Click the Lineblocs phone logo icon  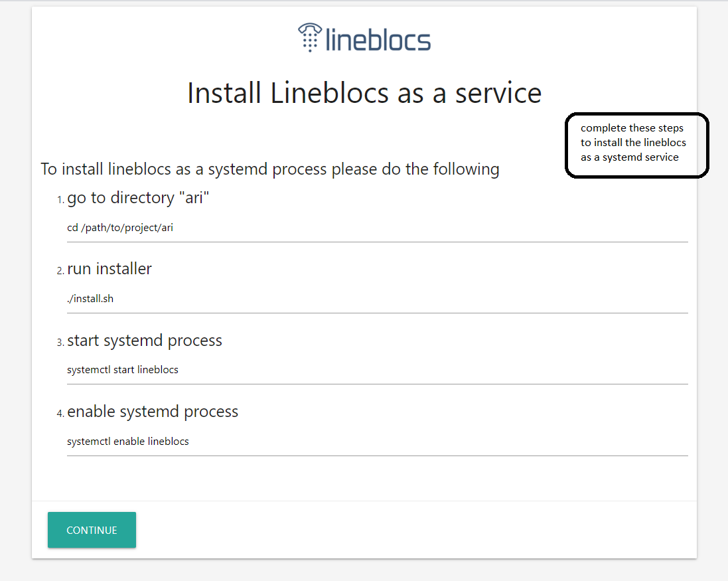tap(310, 37)
